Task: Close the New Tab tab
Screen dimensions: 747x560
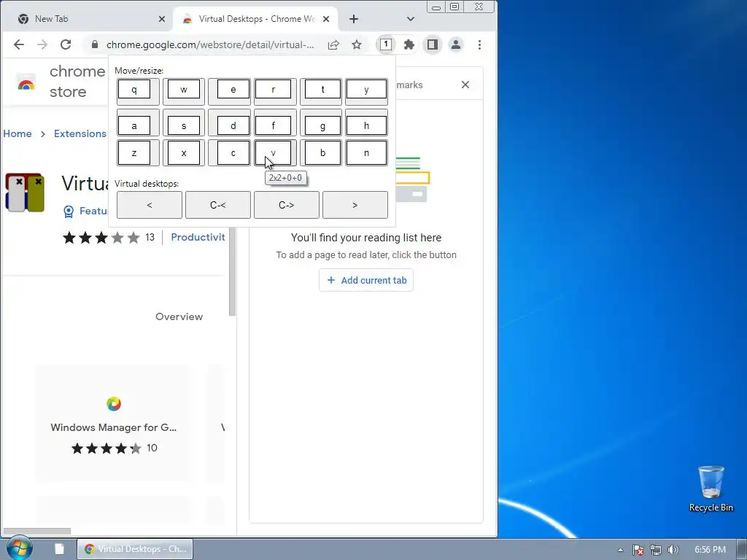Action: 161,19
